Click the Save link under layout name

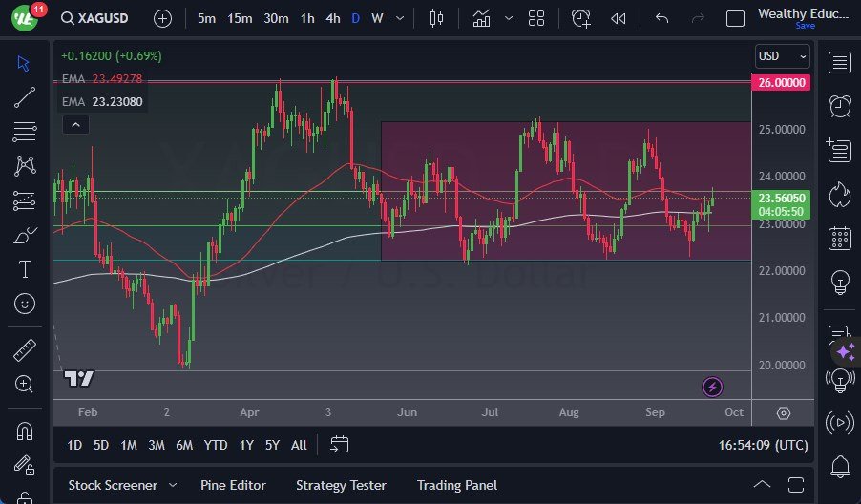[x=805, y=26]
